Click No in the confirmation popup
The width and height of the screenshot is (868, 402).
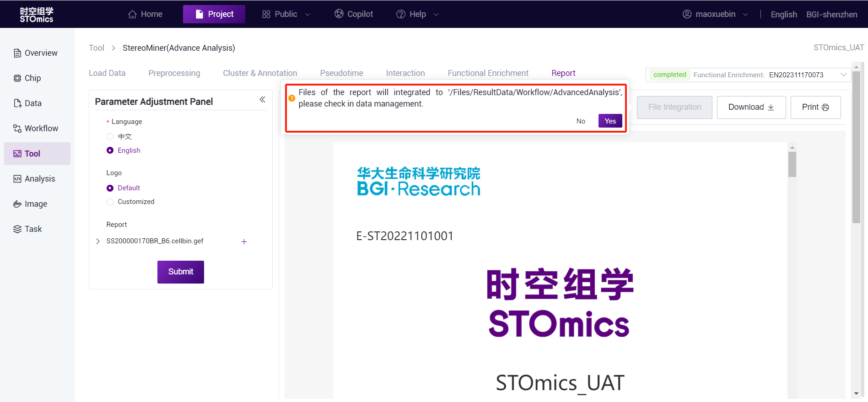point(581,121)
